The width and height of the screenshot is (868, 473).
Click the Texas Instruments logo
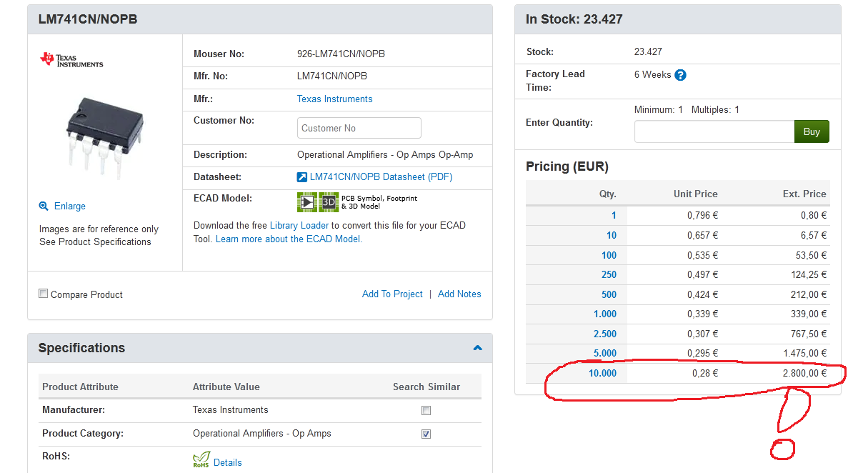click(x=71, y=59)
